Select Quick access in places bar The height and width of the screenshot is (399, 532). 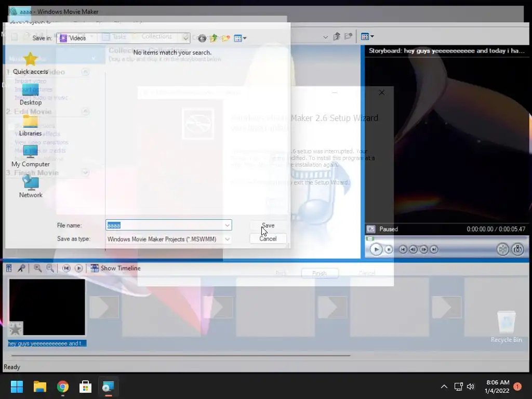[x=30, y=63]
